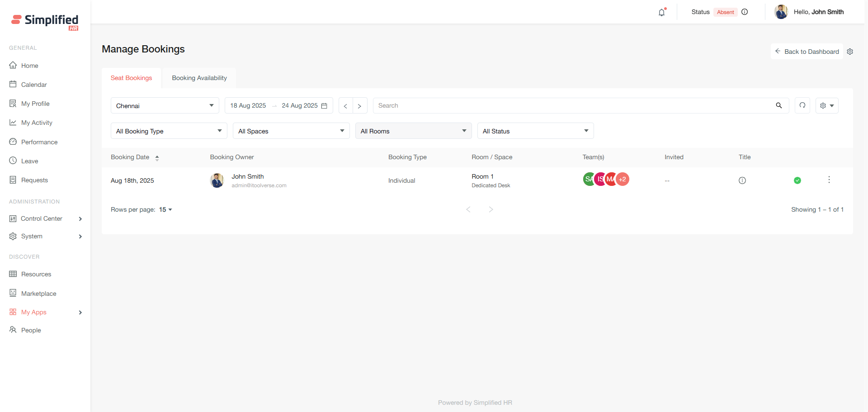
Task: Click the Back to Dashboard button
Action: pyautogui.click(x=807, y=52)
